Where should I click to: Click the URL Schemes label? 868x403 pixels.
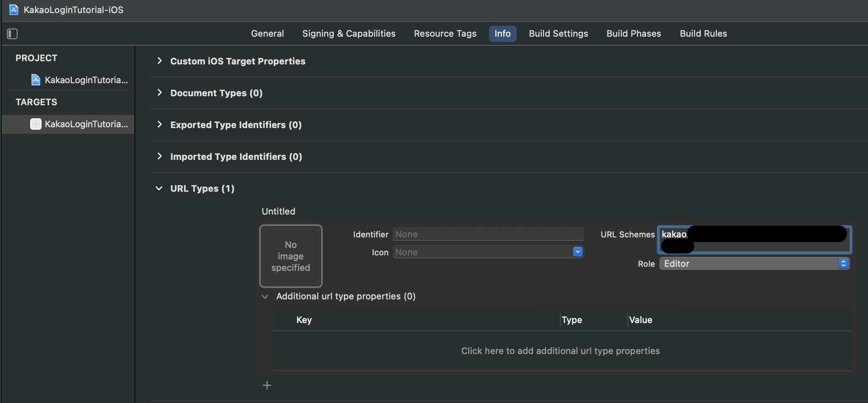pyautogui.click(x=628, y=235)
